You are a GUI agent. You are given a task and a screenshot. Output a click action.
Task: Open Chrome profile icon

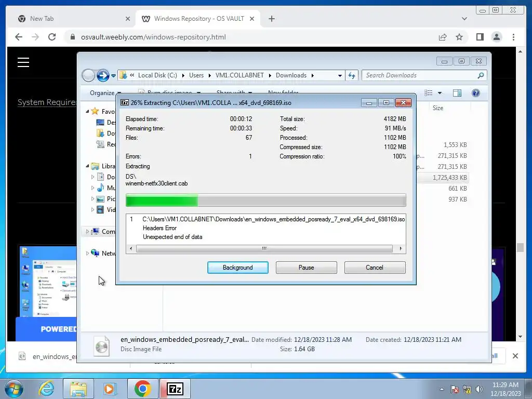click(496, 37)
